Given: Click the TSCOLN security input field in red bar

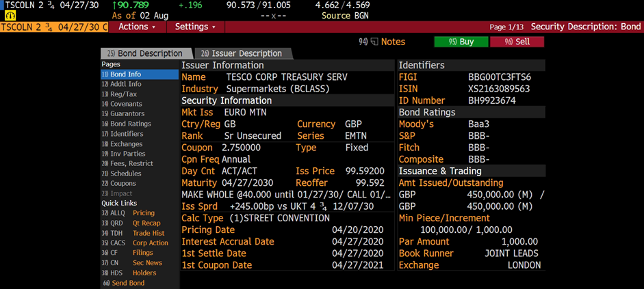Looking at the screenshot, I should (x=54, y=27).
